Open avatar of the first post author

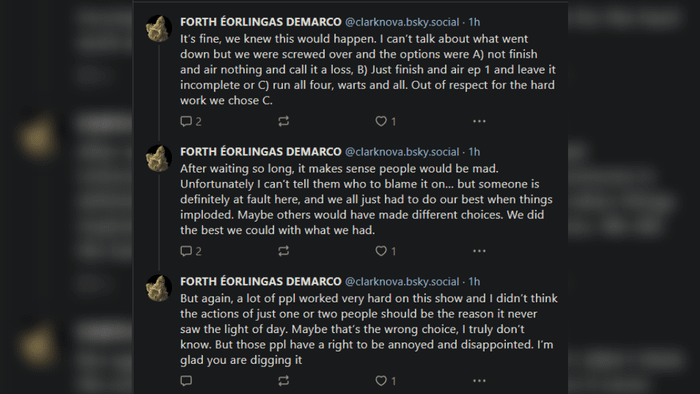(x=159, y=29)
